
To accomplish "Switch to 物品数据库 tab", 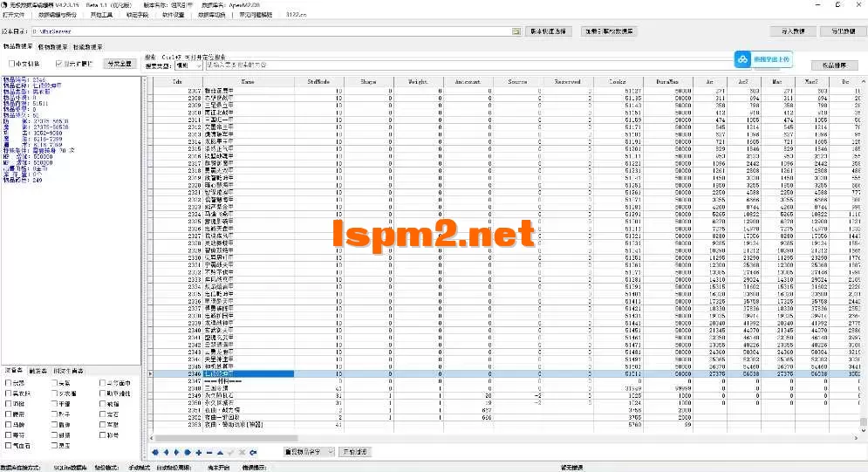I will pyautogui.click(x=17, y=47).
